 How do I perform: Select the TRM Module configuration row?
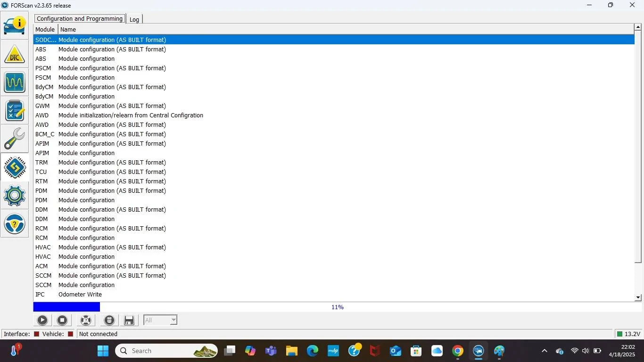pyautogui.click(x=334, y=163)
